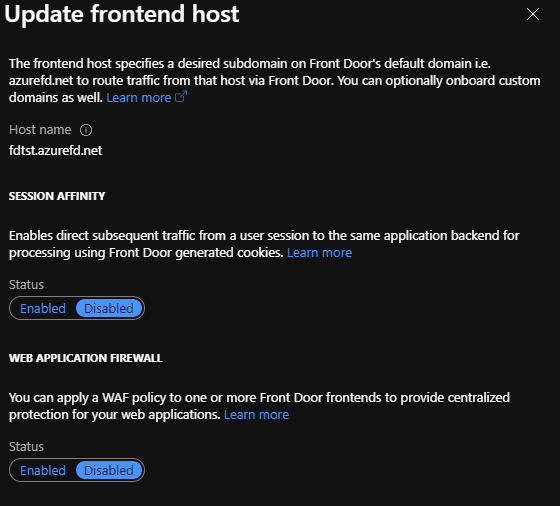Click Status label above Session Affinity toggle
Screen dimensions: 560x506
(26, 285)
